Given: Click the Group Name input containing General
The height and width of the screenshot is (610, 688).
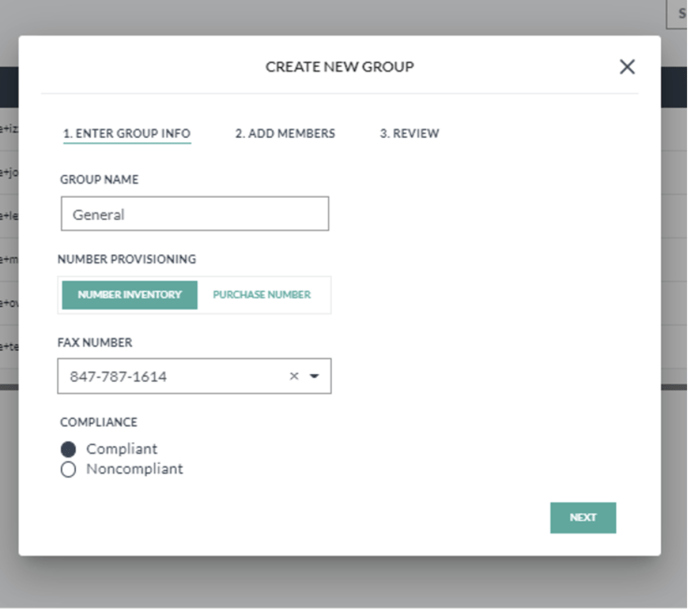Looking at the screenshot, I should 194,214.
